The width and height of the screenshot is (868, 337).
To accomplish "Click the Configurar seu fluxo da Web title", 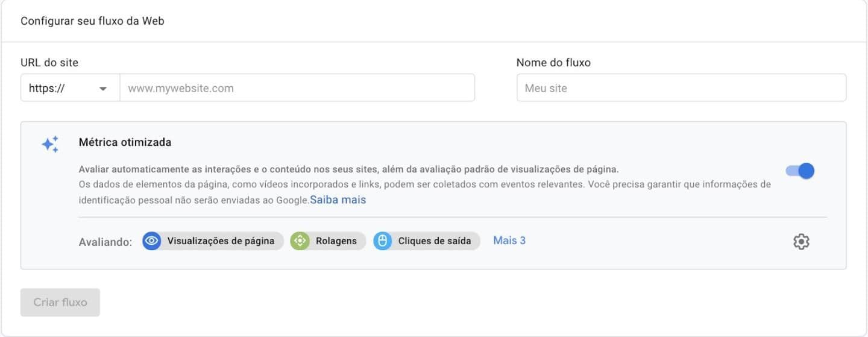I will 92,21.
